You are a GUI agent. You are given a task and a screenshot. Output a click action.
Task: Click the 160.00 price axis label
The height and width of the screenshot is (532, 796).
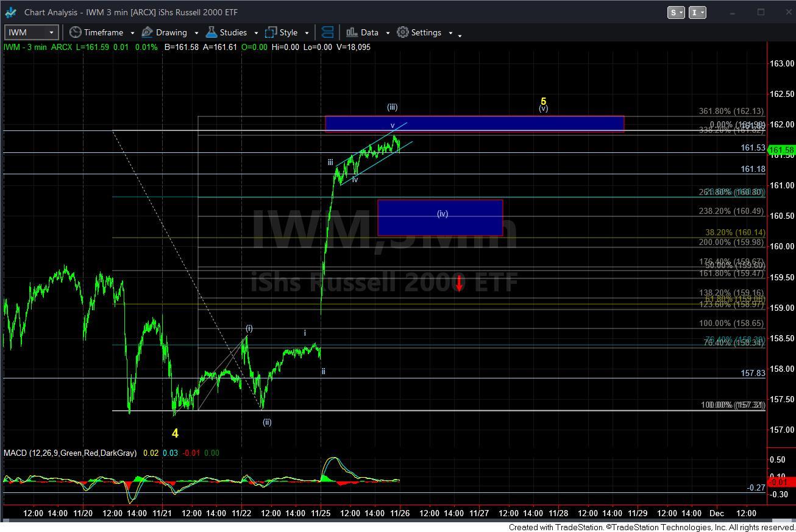[781, 246]
